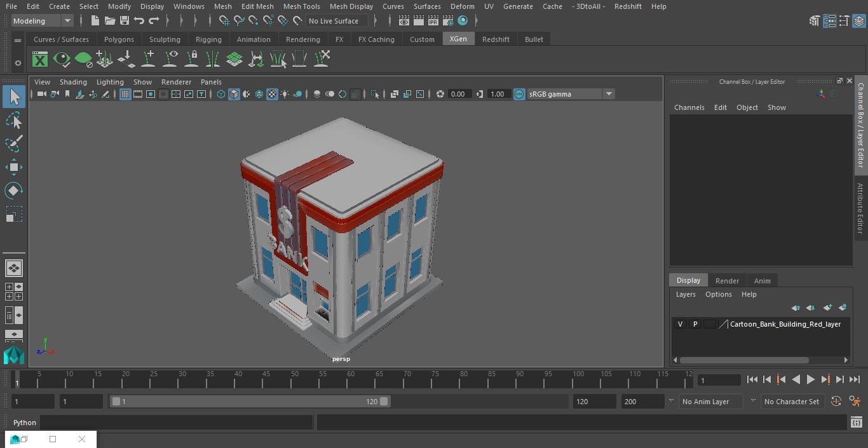Image resolution: width=868 pixels, height=448 pixels.
Task: Open the No Live Surface field
Action: 337,21
